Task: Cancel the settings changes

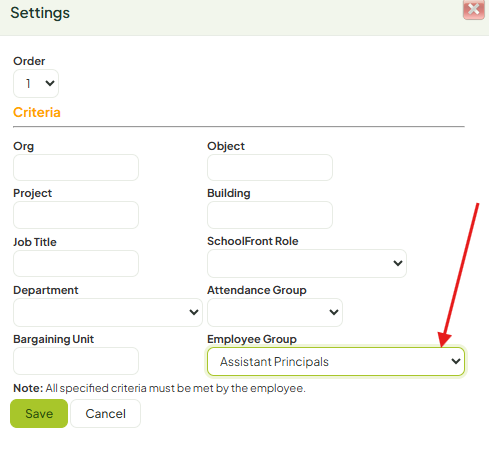Action: pos(106,414)
